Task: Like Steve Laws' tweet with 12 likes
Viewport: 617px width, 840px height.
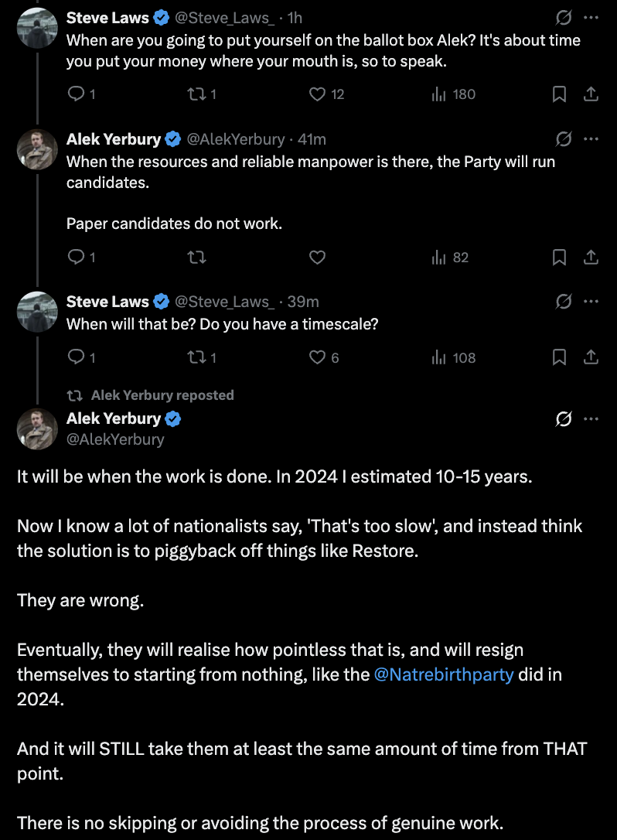Action: click(318, 94)
